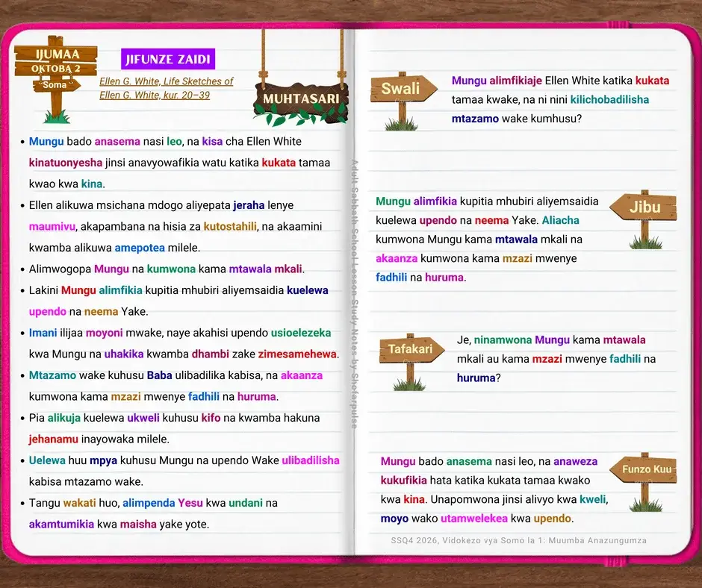Click the blue word "jeraha"

point(249,205)
